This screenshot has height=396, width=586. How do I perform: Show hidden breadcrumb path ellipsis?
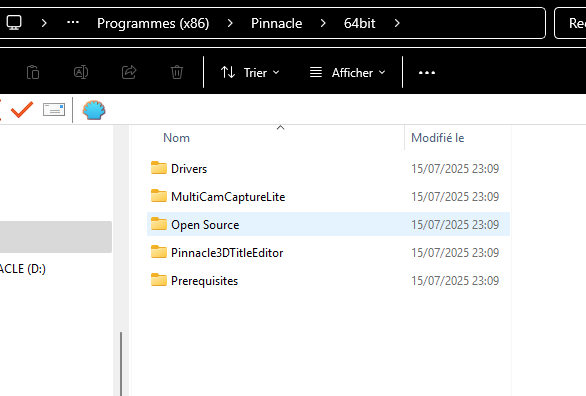(x=73, y=22)
